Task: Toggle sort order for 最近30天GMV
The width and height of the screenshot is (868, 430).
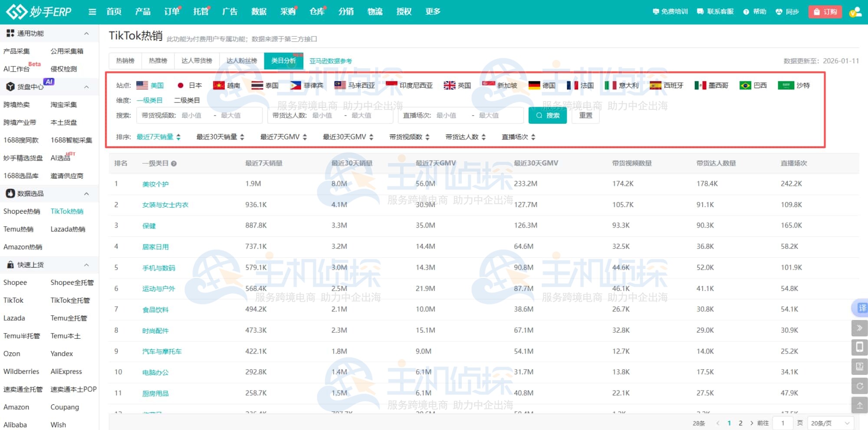Action: tap(371, 136)
